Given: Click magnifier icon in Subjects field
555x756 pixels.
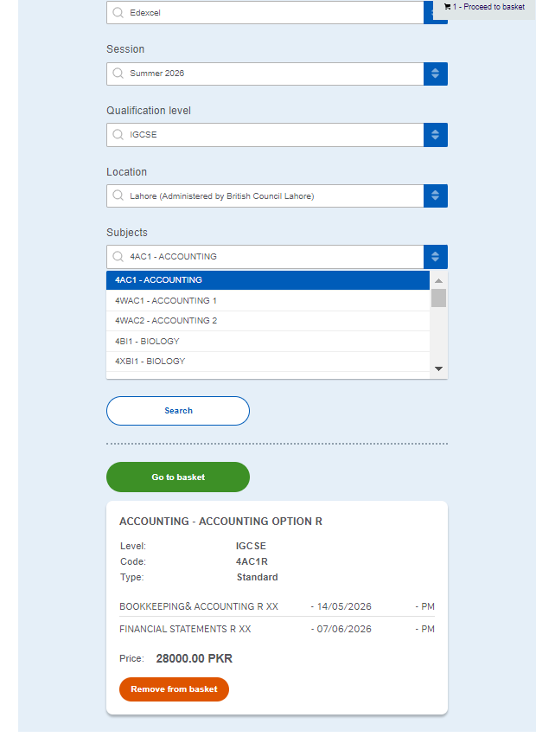Looking at the screenshot, I should [x=118, y=257].
